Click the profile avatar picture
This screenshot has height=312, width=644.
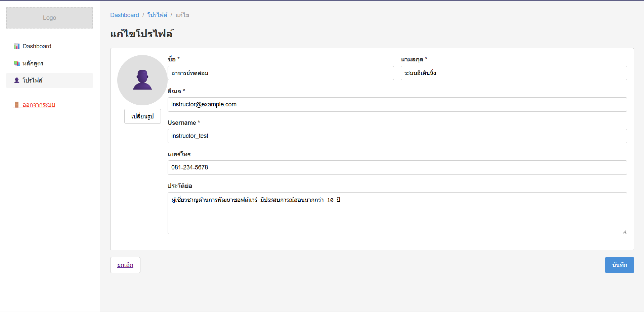pyautogui.click(x=142, y=80)
